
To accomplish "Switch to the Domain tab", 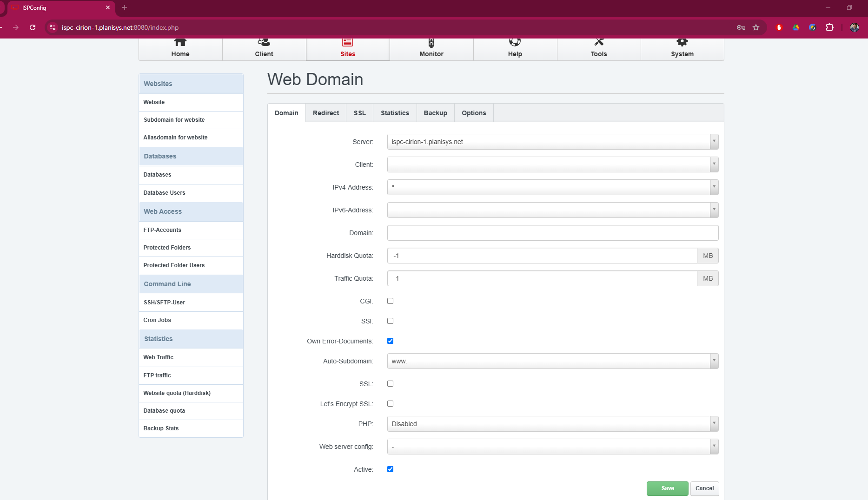I will (x=286, y=113).
